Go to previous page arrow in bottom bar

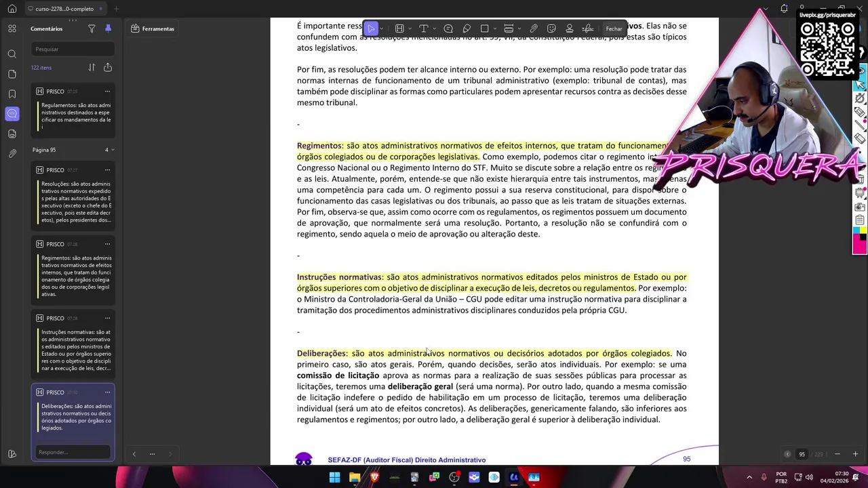[x=787, y=454]
